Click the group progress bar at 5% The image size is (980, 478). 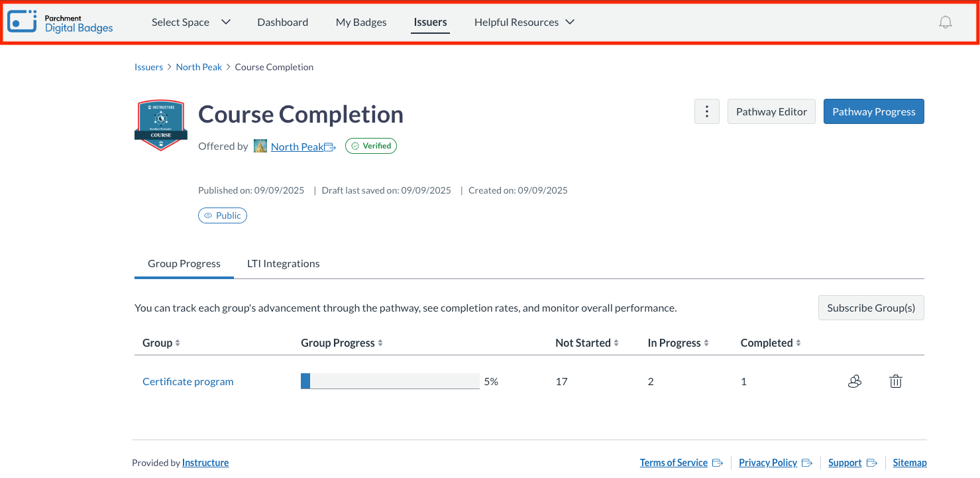pos(390,381)
